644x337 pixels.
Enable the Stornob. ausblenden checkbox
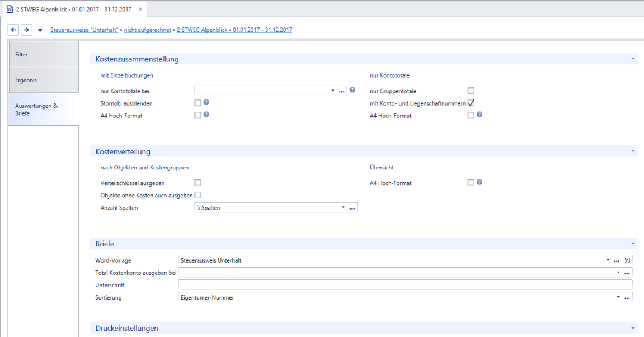pos(198,103)
